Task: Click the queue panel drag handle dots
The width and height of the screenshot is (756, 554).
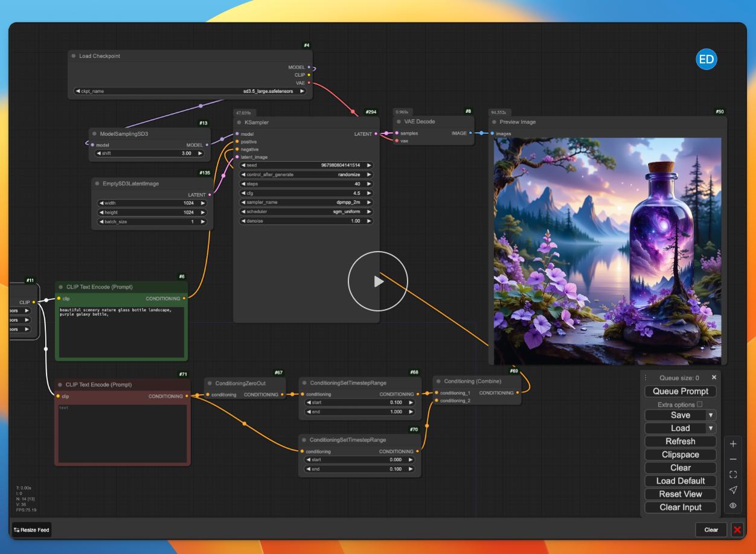Action: 645,378
